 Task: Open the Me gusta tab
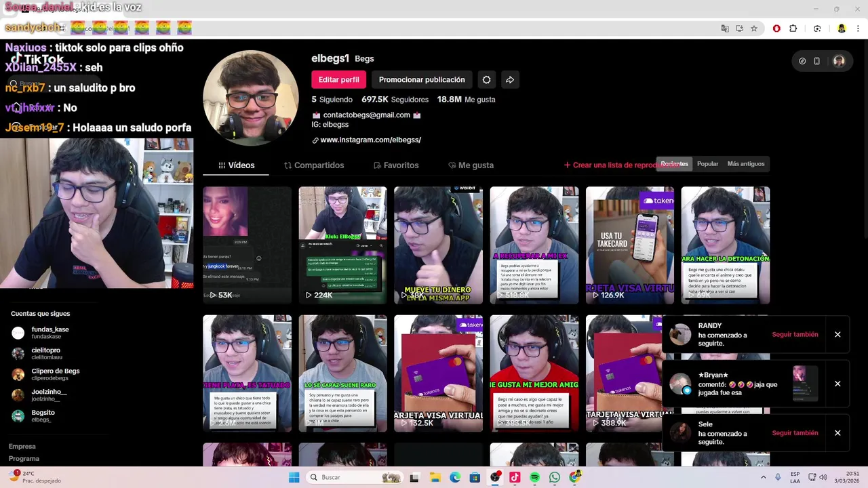click(x=471, y=165)
